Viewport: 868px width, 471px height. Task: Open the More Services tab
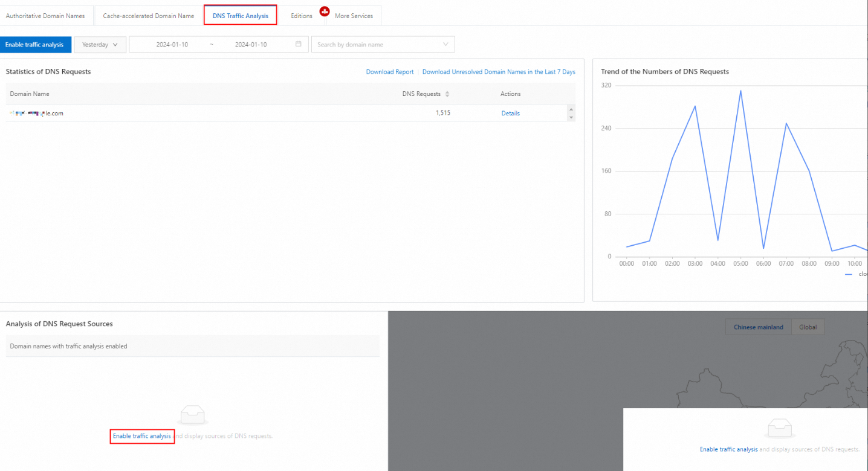click(354, 16)
